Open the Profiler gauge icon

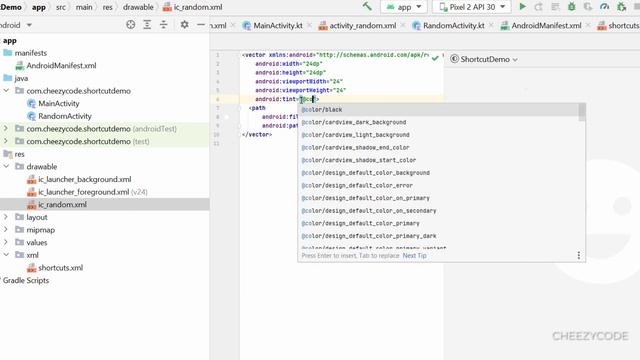click(x=604, y=7)
